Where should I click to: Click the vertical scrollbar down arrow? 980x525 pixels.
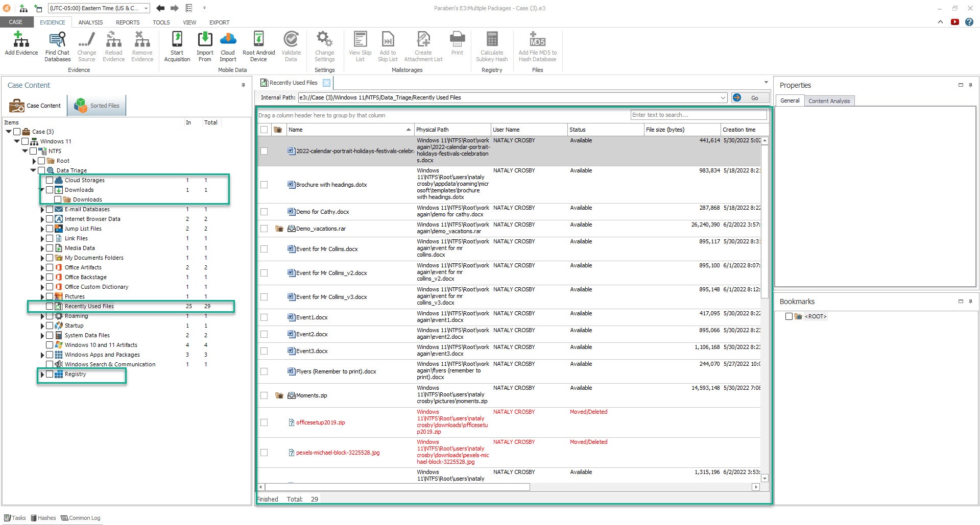pyautogui.click(x=764, y=478)
